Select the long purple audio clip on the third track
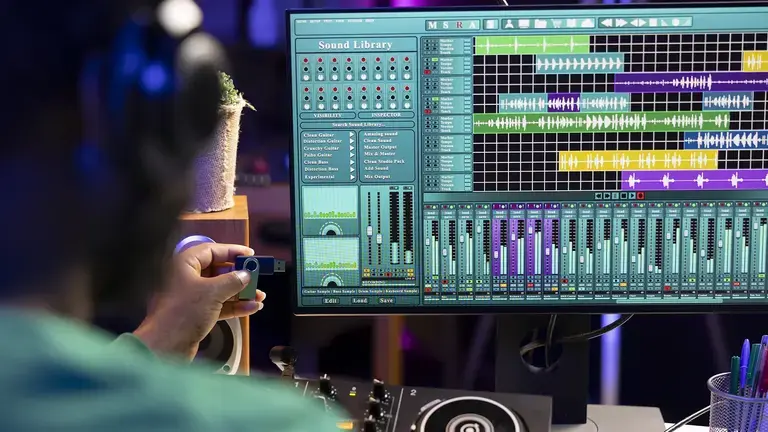This screenshot has height=432, width=768. tap(691, 82)
